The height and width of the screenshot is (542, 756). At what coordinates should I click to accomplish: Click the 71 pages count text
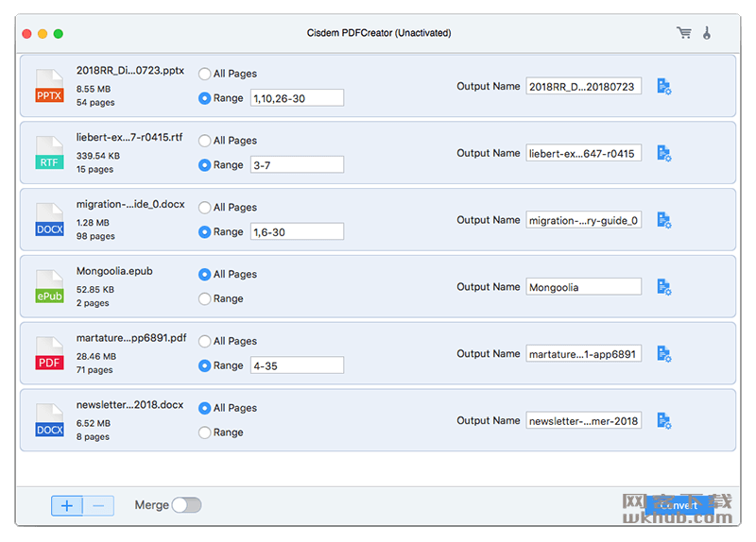[x=94, y=370]
